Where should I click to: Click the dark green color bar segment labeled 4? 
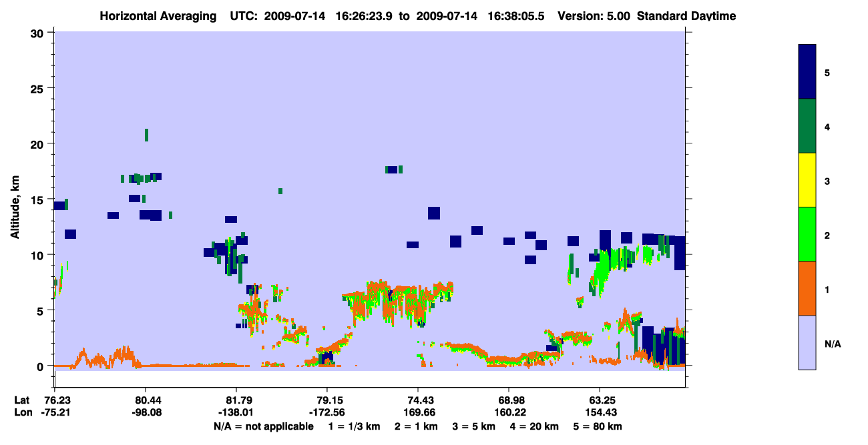[807, 125]
